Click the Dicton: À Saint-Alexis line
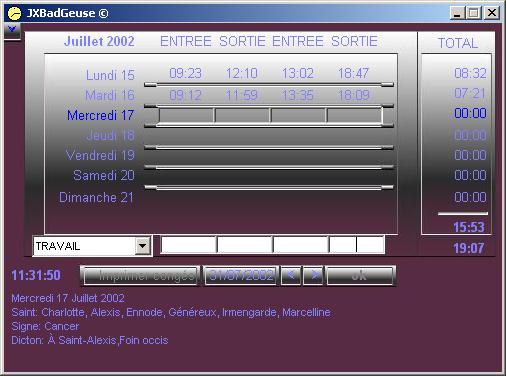 (x=90, y=340)
